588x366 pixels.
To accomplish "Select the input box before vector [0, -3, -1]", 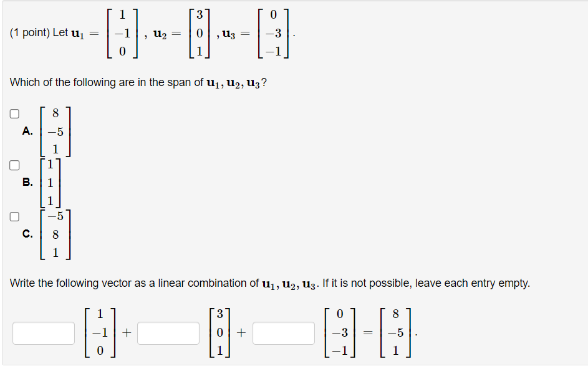I will (284, 333).
